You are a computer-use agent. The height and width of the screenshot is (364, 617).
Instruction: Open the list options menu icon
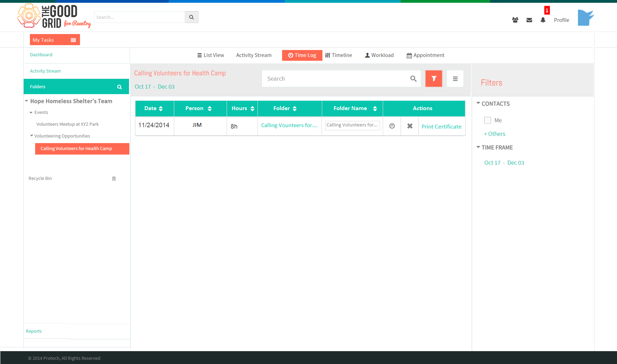click(455, 79)
